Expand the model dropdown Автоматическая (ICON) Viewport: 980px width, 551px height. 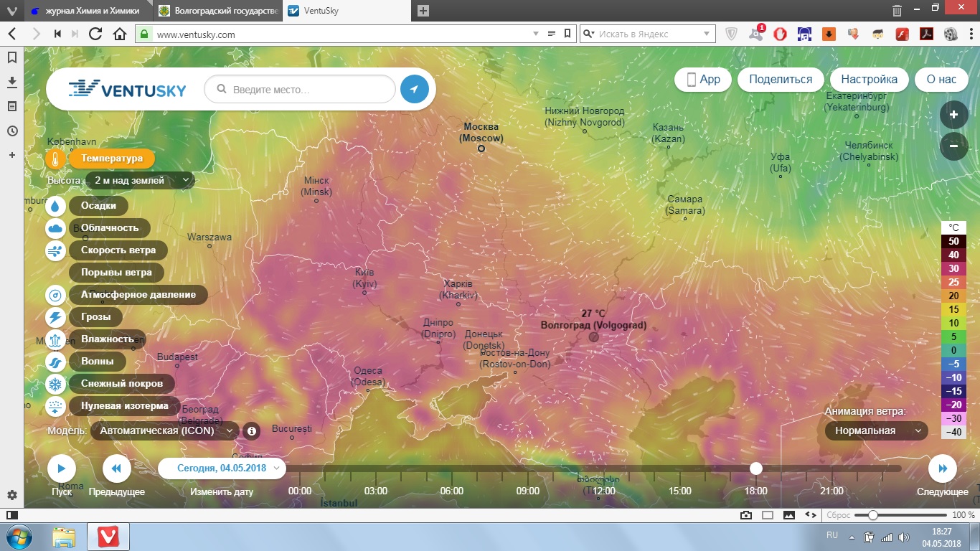coord(165,431)
